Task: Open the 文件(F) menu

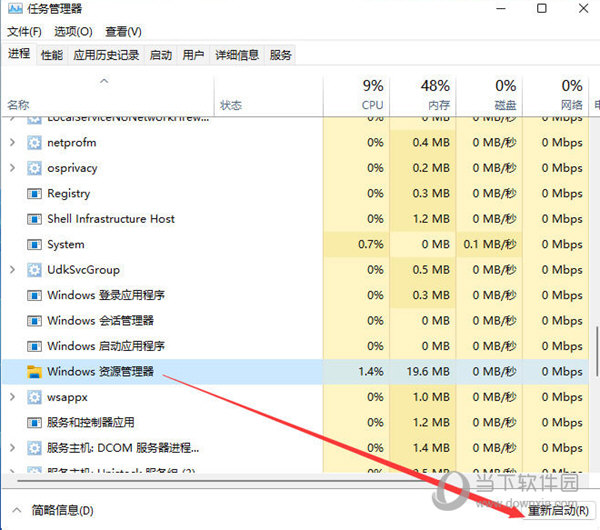Action: pos(24,31)
